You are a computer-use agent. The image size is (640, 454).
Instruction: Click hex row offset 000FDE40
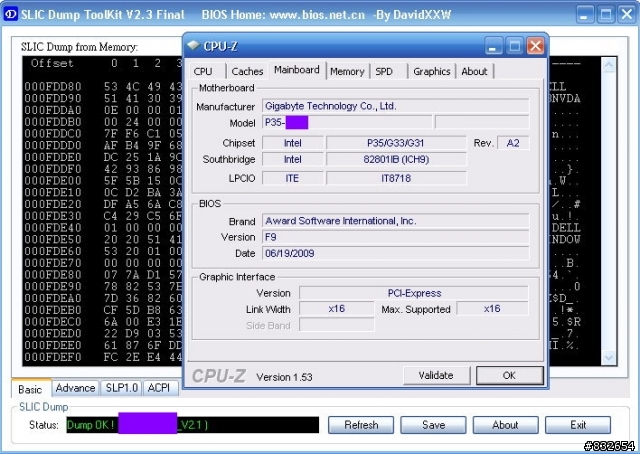[53, 228]
